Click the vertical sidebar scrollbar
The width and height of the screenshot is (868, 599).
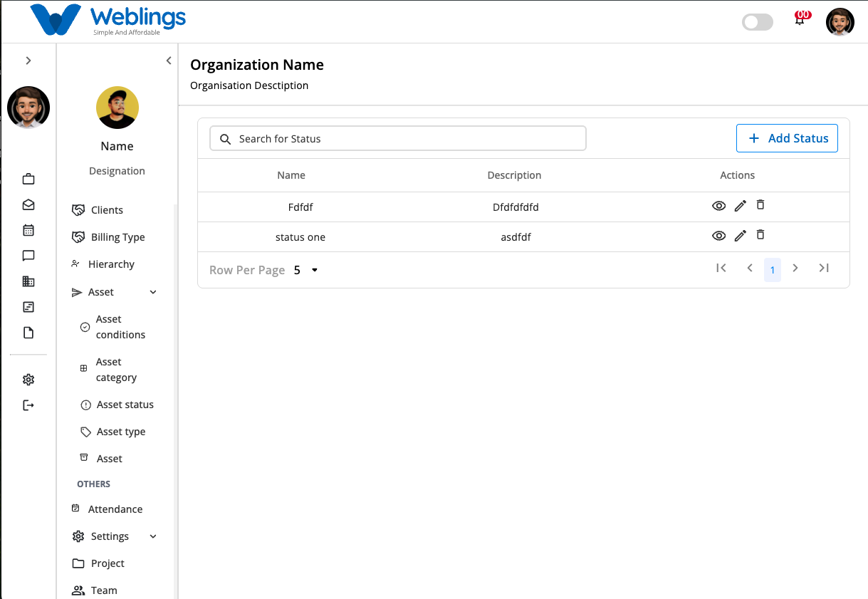[176, 399]
